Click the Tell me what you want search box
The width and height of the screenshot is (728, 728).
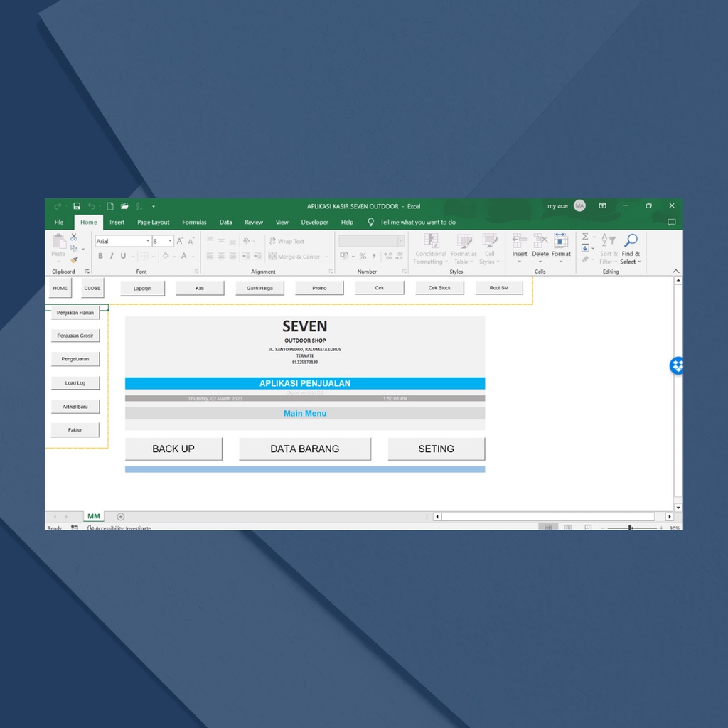417,222
